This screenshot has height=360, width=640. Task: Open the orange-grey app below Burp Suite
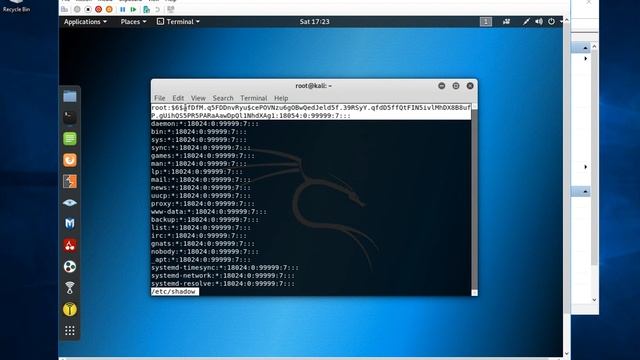[x=70, y=181]
